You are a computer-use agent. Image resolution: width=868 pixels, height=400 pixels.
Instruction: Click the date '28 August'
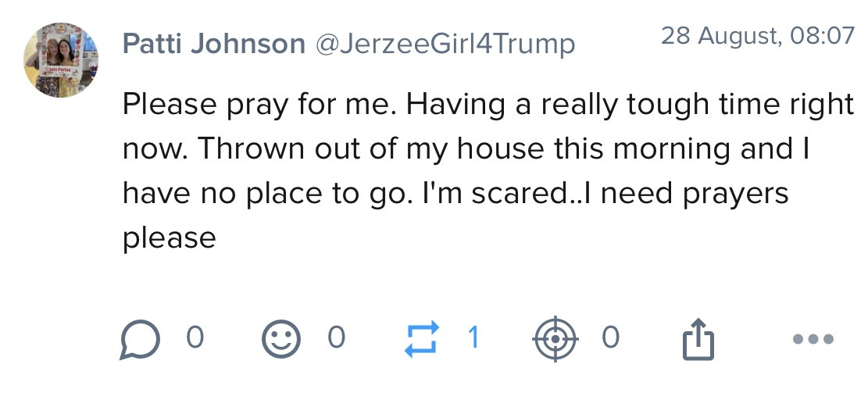tap(719, 36)
